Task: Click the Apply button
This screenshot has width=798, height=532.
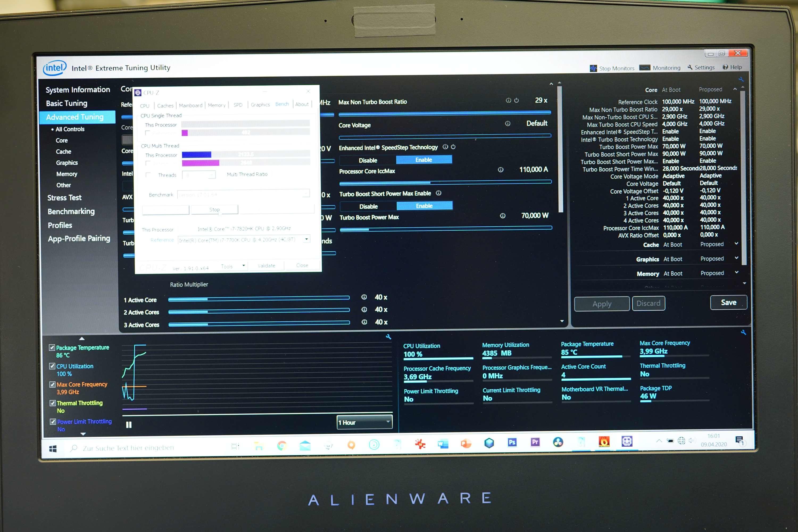Action: click(x=601, y=304)
